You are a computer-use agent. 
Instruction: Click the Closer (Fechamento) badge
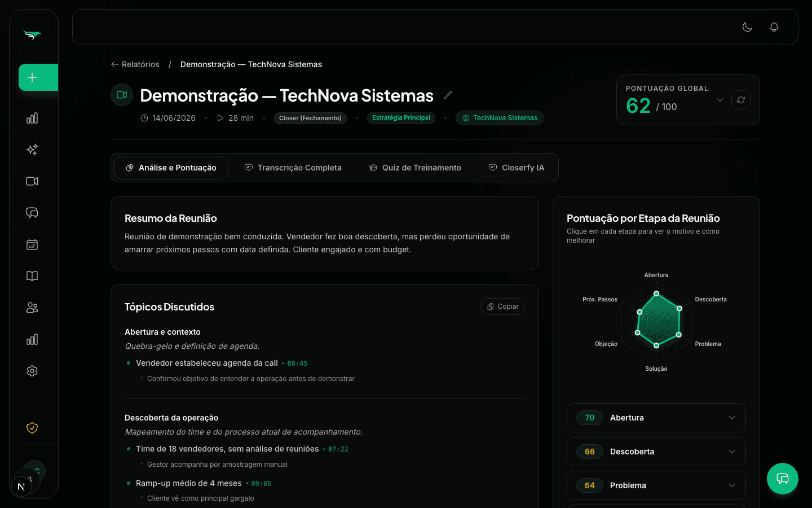310,118
